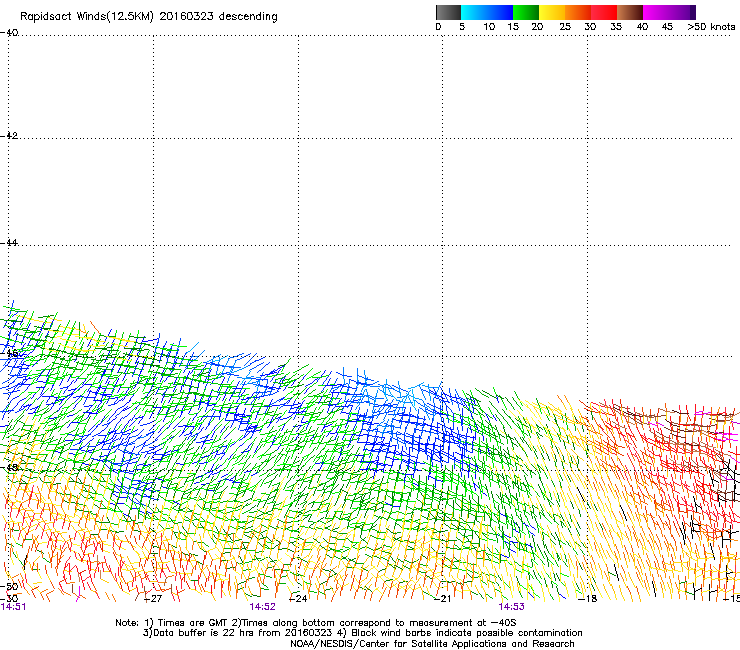Screen dimensions: 740x650
Task: Click the legend tick label '25'
Action: [564, 27]
